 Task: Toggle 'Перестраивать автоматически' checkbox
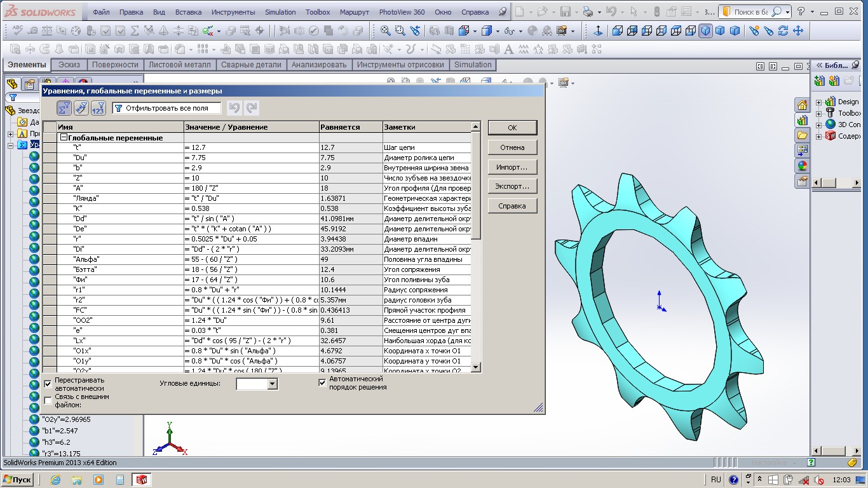48,384
